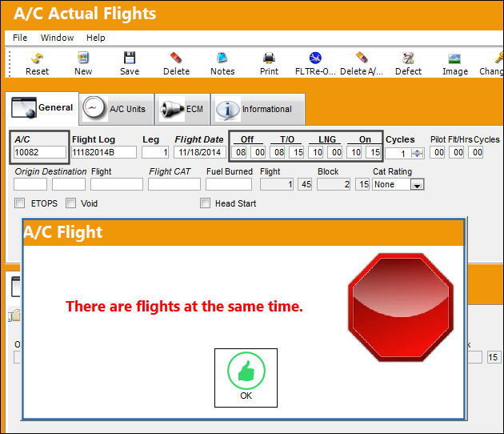Click the Cycles spinner arrows
The width and height of the screenshot is (504, 434).
point(418,153)
